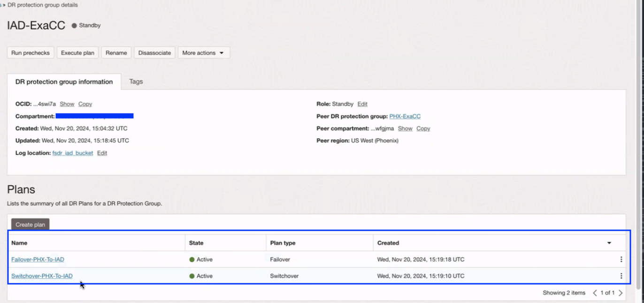Viewport: 644px width, 303px height.
Task: Switch to the Tags tab
Action: point(136,82)
